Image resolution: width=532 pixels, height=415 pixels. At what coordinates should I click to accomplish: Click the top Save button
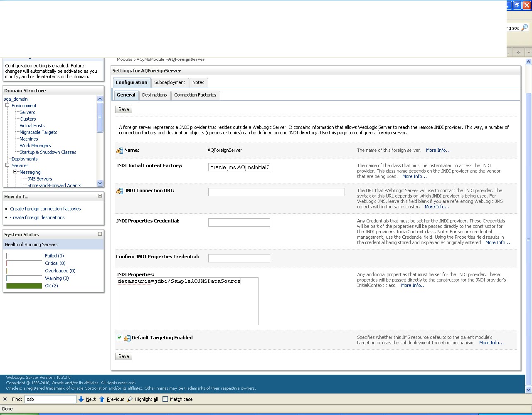point(124,109)
